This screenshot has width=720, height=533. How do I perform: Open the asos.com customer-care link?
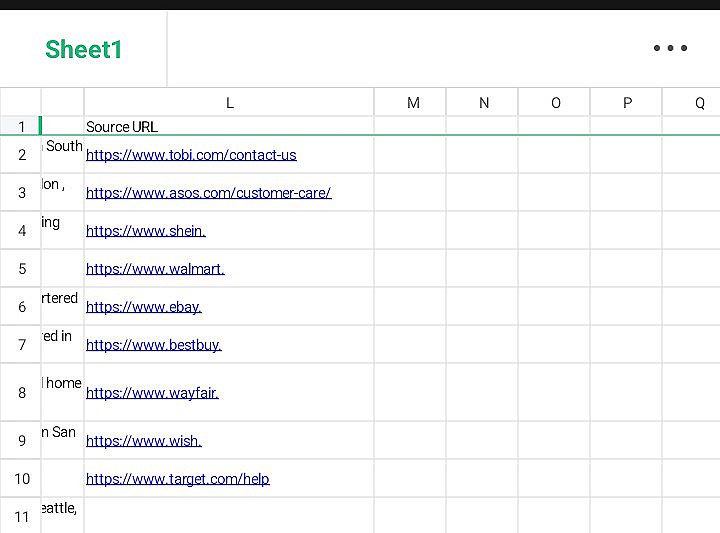[x=208, y=193]
